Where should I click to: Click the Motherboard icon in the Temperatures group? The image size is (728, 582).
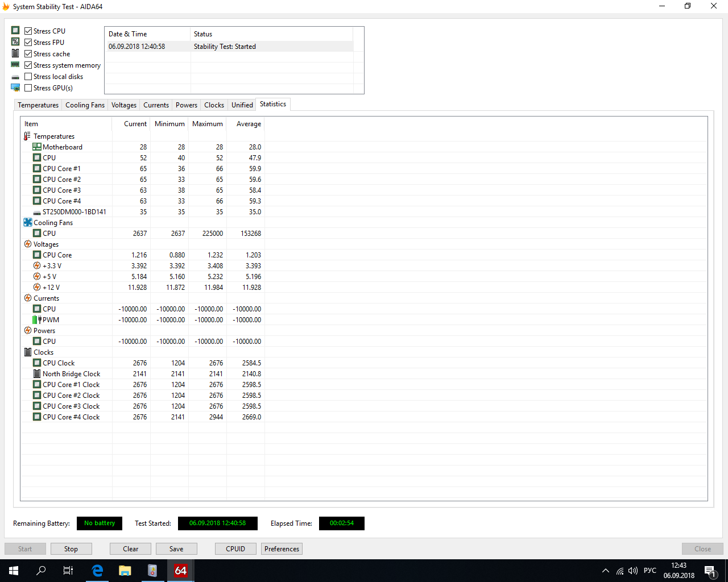pyautogui.click(x=37, y=147)
